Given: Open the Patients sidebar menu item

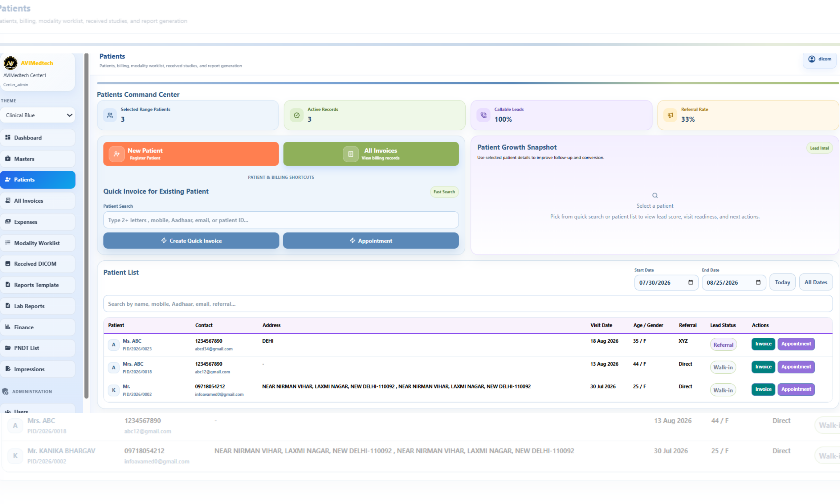Looking at the screenshot, I should pyautogui.click(x=38, y=180).
